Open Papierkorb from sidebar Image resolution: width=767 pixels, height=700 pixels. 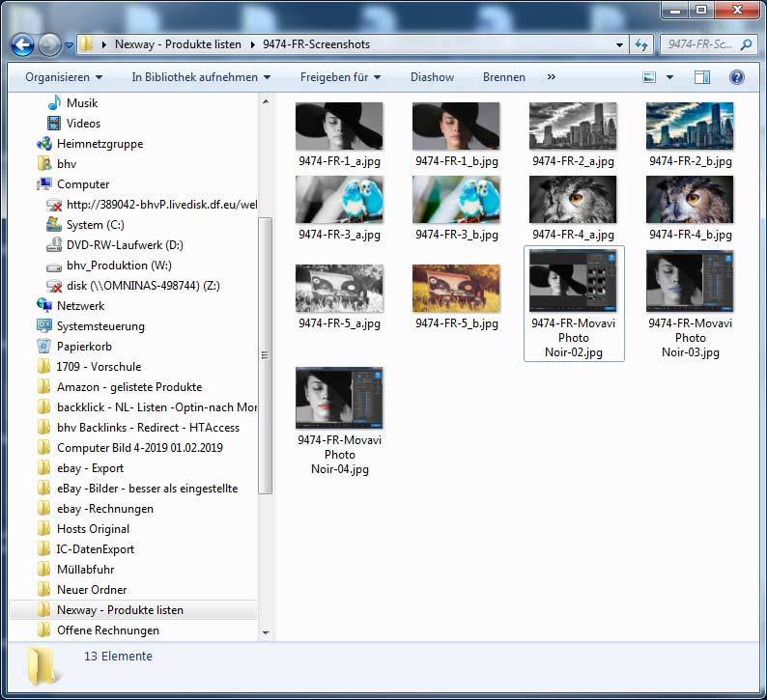(84, 347)
